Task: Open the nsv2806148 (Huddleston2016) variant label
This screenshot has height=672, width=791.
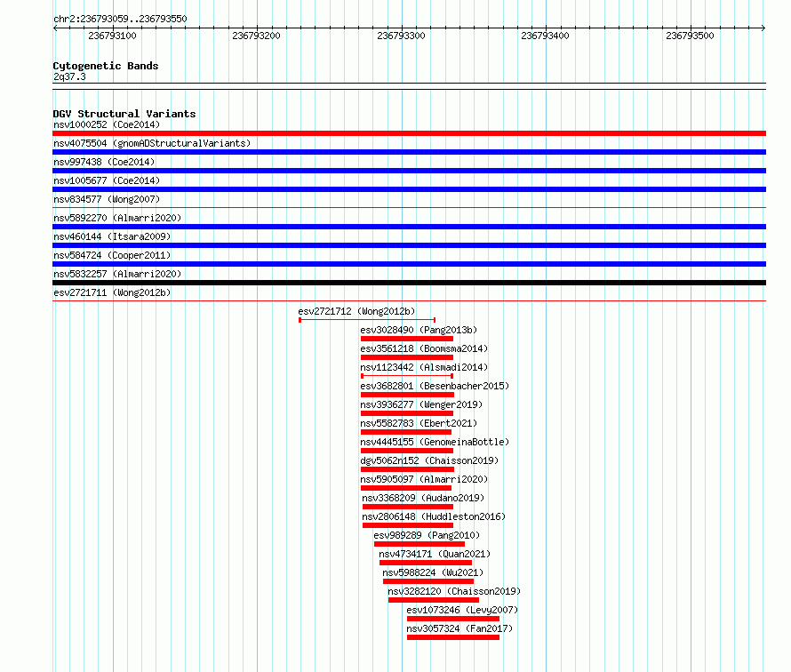Action: pyautogui.click(x=434, y=516)
